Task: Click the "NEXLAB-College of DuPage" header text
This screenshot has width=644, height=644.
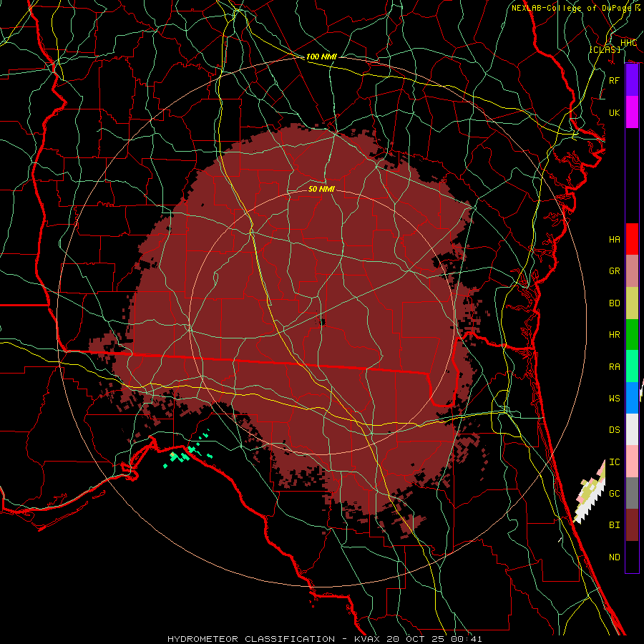Action: coord(572,8)
